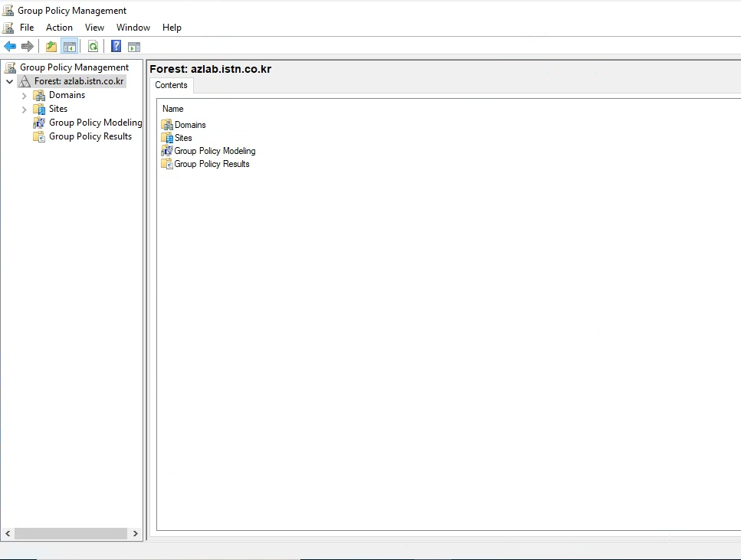Click the Domains icon in the Contents list
The image size is (741, 560).
click(167, 125)
